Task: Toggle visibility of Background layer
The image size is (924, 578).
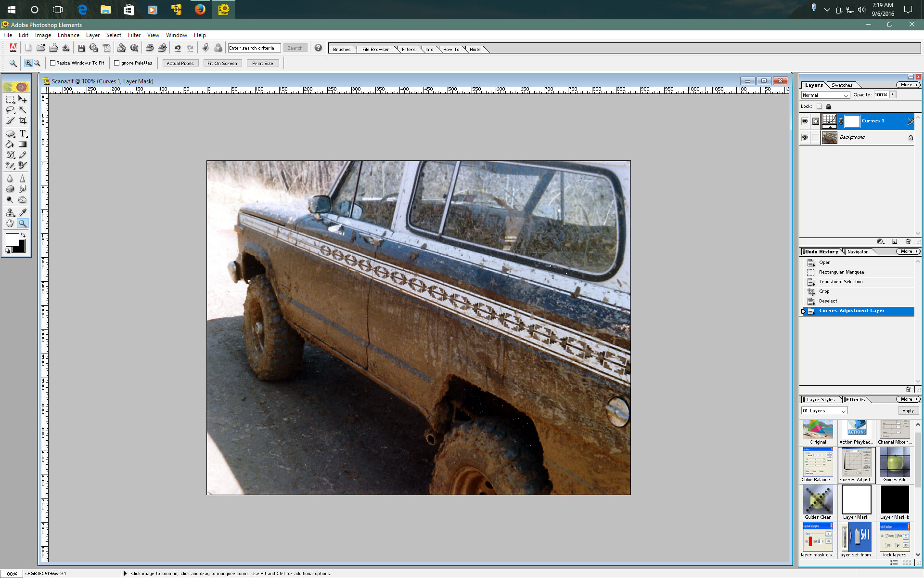Action: click(804, 137)
